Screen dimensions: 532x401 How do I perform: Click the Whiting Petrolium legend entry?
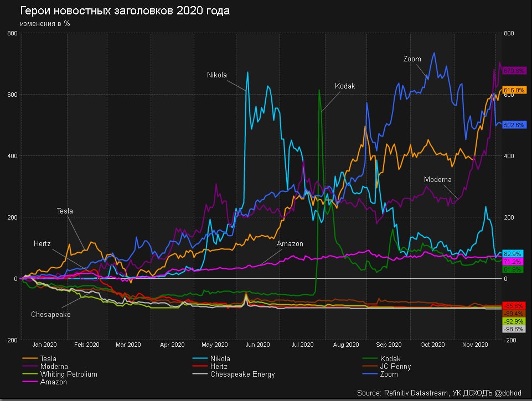tap(60, 374)
